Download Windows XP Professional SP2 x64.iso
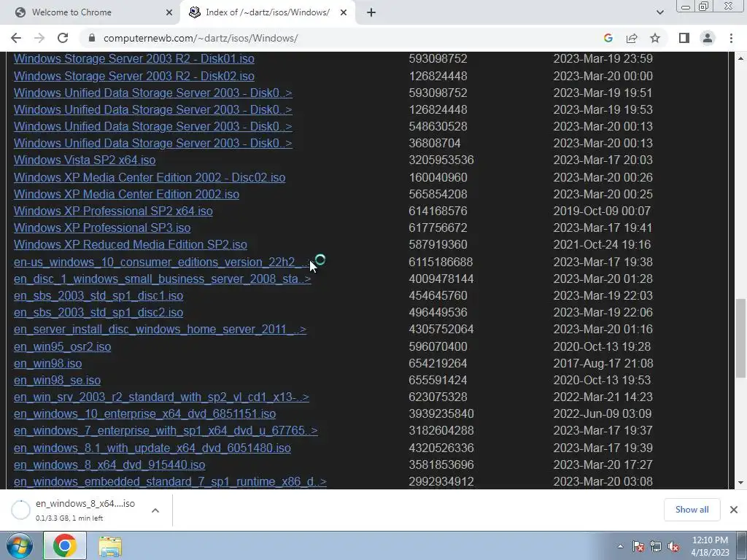Viewport: 747px width, 560px height. click(x=113, y=211)
